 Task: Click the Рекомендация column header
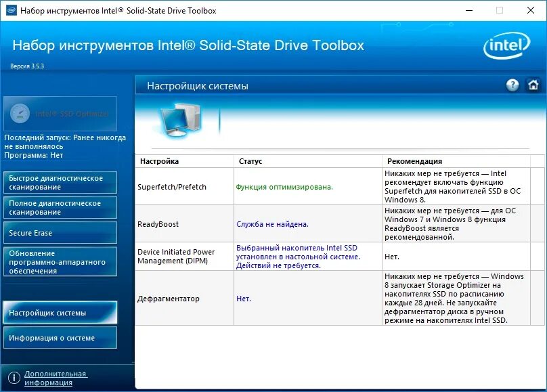coord(456,161)
